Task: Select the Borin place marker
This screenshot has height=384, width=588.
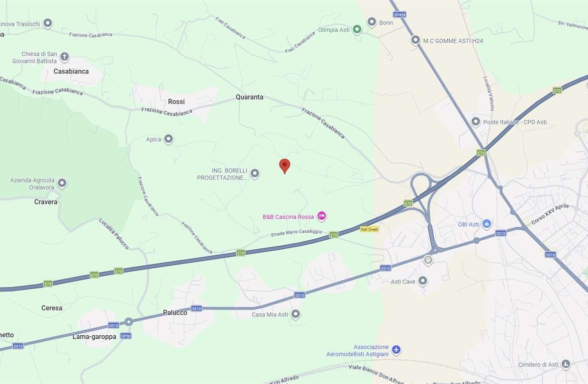Action: click(x=371, y=22)
